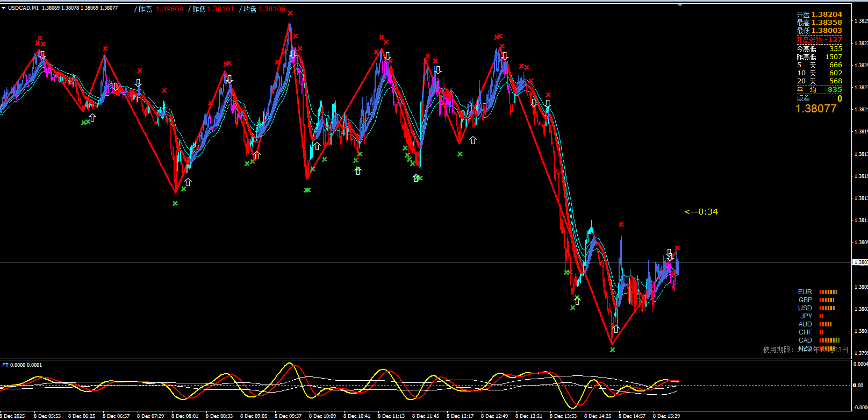Click the CAD currency strength meter
The image size is (868, 420).
pyautogui.click(x=819, y=340)
